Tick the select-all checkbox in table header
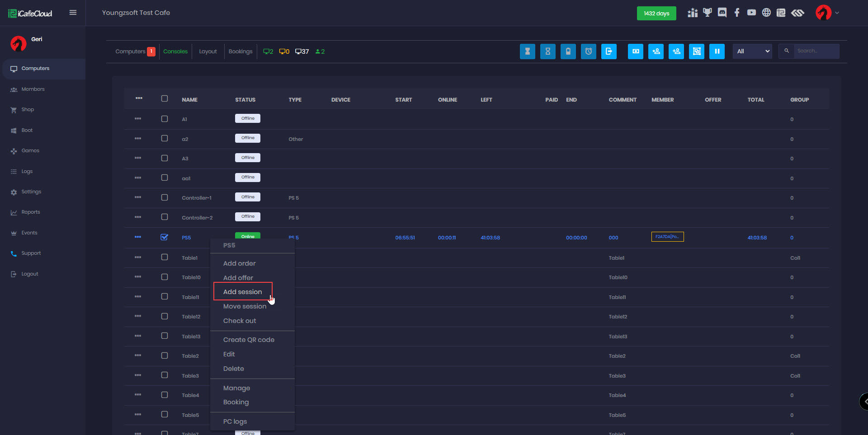This screenshot has width=868, height=435. pos(165,99)
